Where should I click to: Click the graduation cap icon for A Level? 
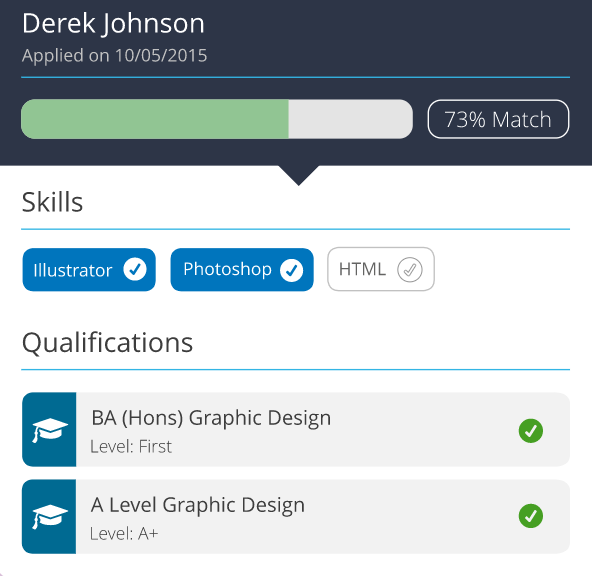pyautogui.click(x=50, y=517)
